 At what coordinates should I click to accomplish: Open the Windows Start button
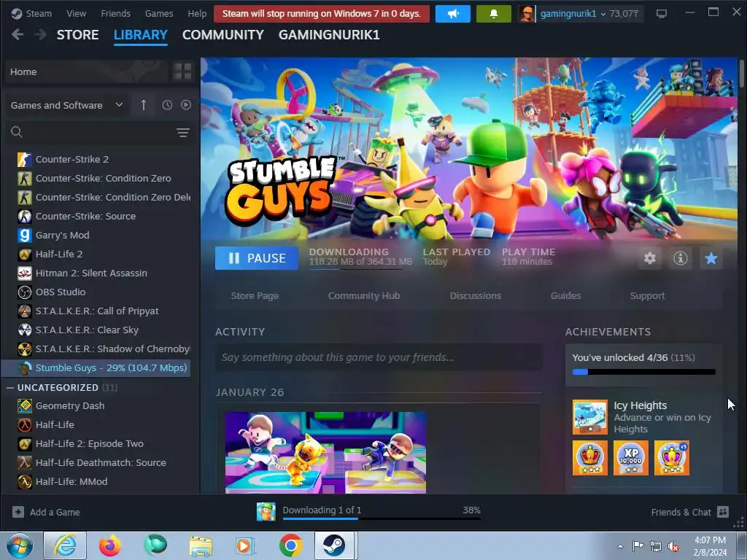coord(20,545)
